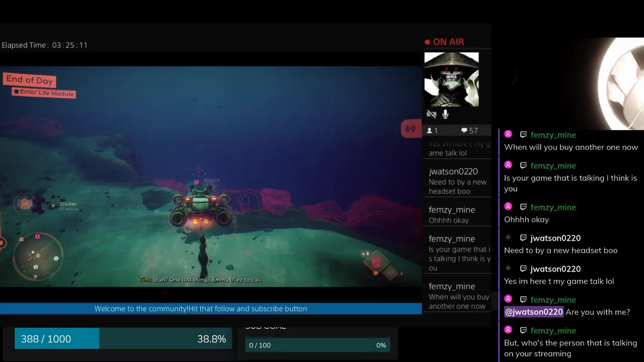The height and width of the screenshot is (362, 644).
Task: Click the Tim subtitle dialogue line
Action: point(201,280)
